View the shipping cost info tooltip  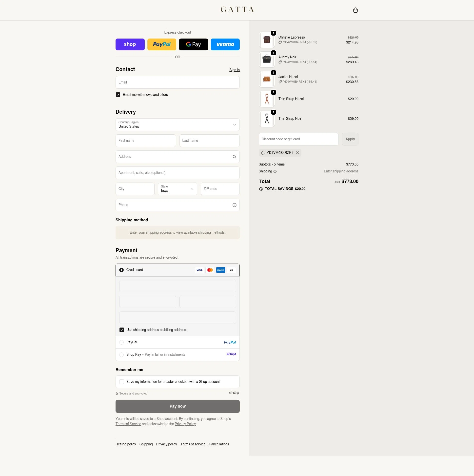tap(275, 171)
